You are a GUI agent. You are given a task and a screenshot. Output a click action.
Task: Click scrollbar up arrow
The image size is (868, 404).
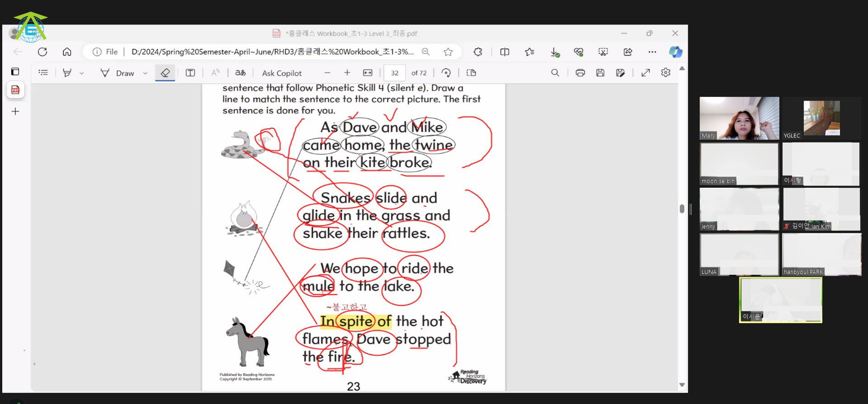(682, 68)
